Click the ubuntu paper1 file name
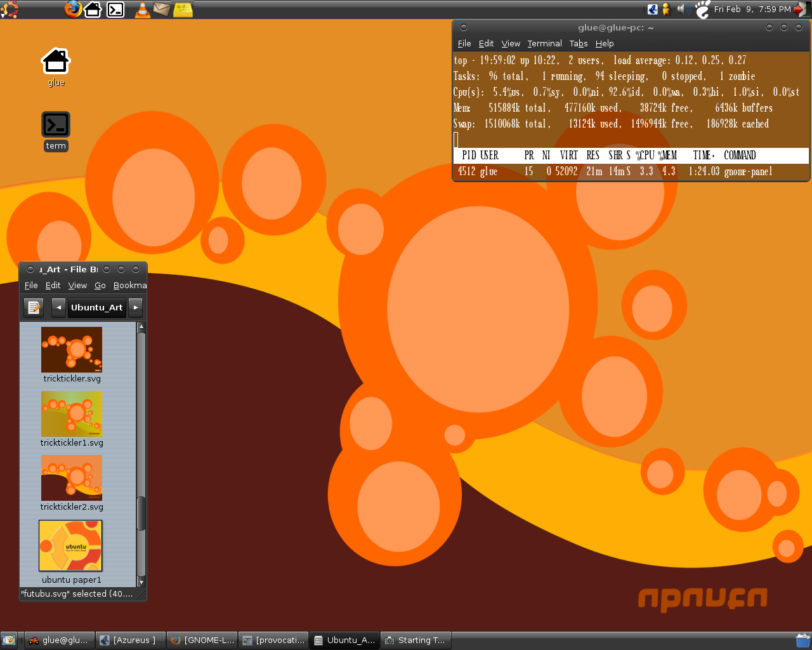Image resolution: width=812 pixels, height=650 pixels. point(72,580)
